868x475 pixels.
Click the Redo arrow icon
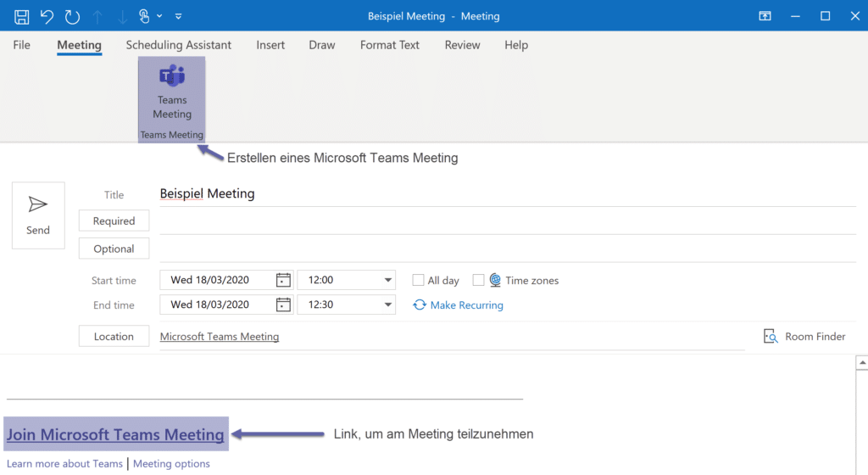tap(72, 16)
